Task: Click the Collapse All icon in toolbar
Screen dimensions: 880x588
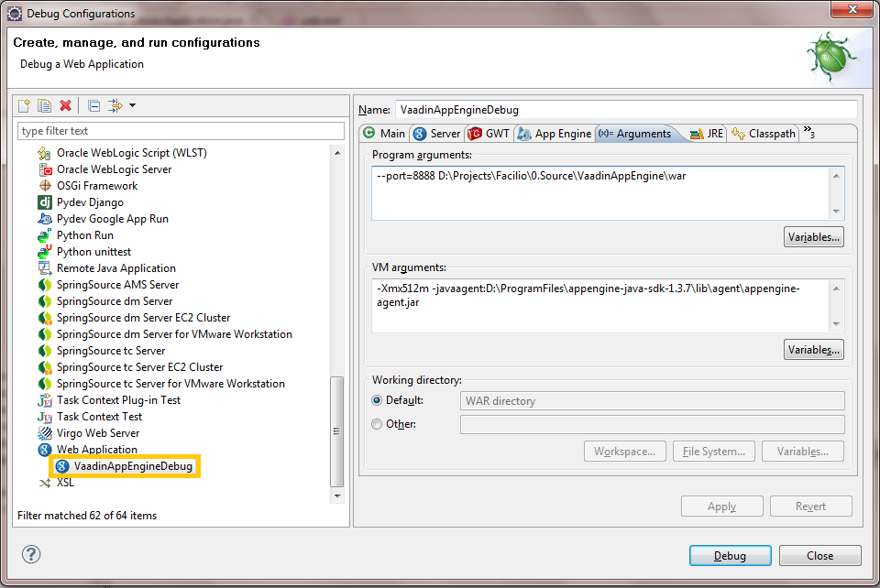Action: coord(93,106)
